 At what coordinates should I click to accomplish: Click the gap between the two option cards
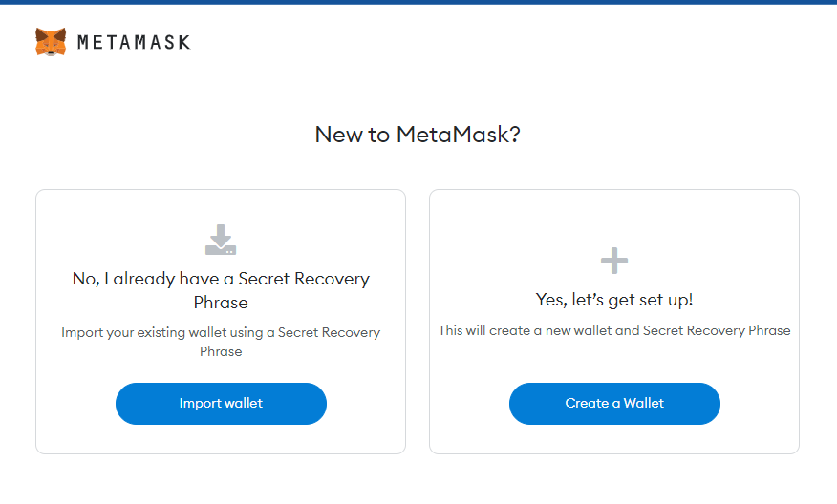pos(418,322)
